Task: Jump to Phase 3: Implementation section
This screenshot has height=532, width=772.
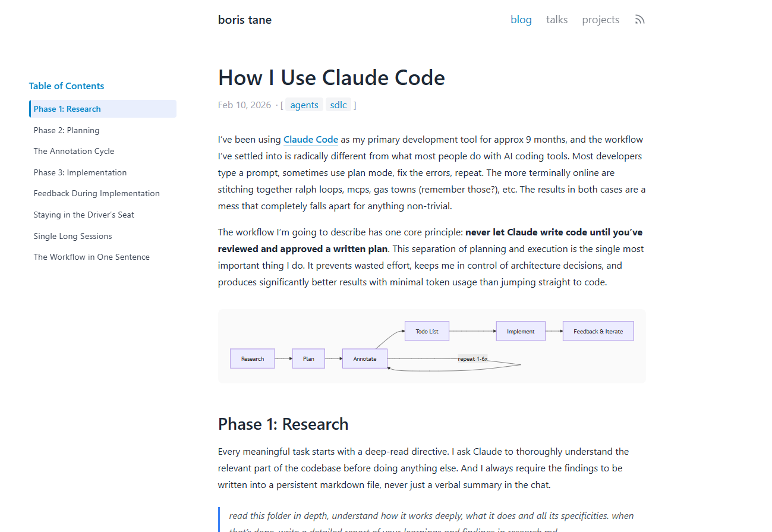Action: point(80,172)
